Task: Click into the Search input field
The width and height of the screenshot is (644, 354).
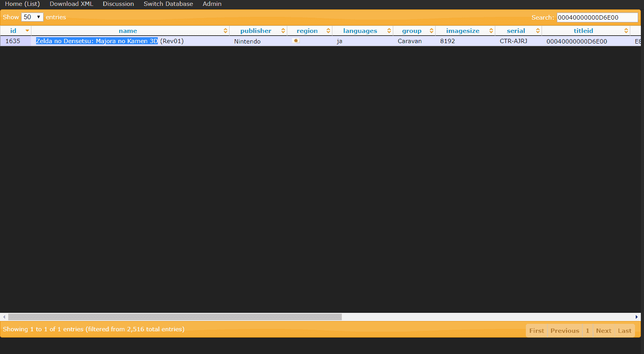Action: pyautogui.click(x=597, y=17)
